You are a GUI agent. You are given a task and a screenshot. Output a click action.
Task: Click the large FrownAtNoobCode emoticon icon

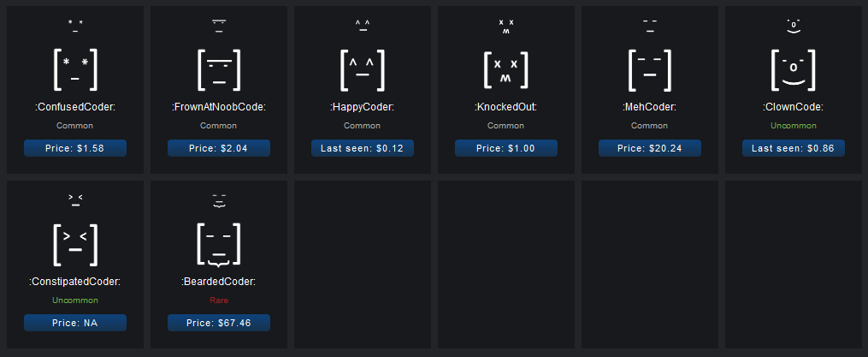click(219, 69)
